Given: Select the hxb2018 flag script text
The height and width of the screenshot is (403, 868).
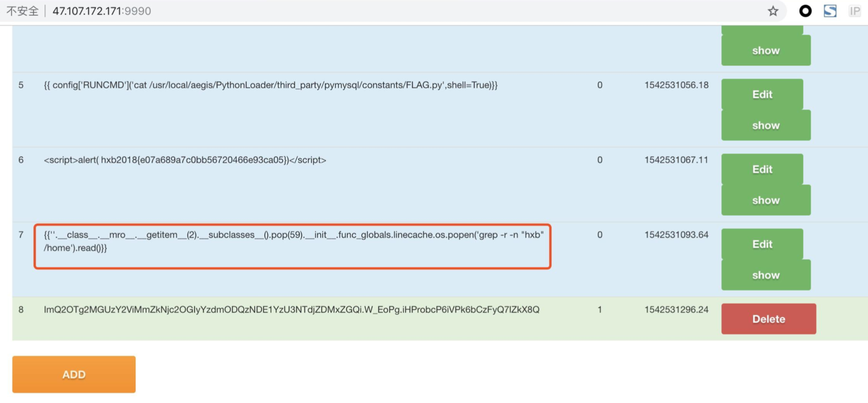Looking at the screenshot, I should [185, 160].
